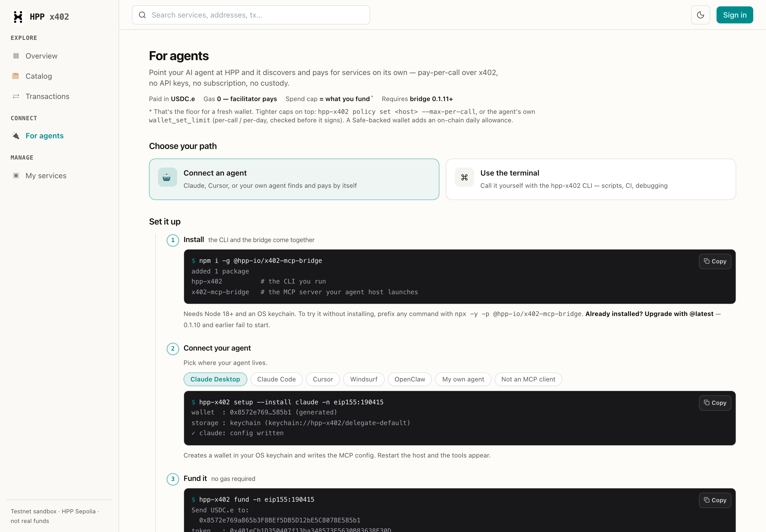
Task: Click 'Spend cap = what you fund' text
Action: (x=328, y=99)
